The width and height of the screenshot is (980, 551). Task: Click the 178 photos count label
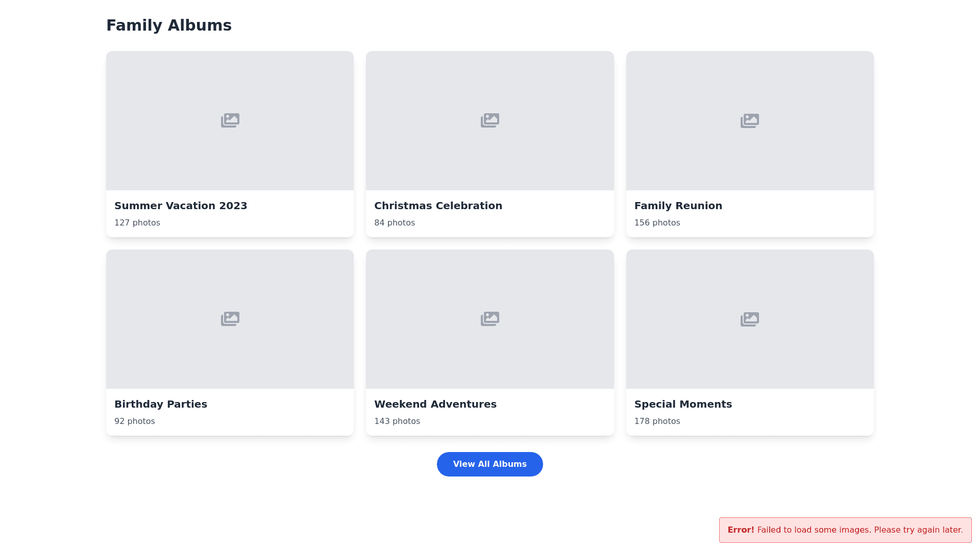[x=657, y=421]
